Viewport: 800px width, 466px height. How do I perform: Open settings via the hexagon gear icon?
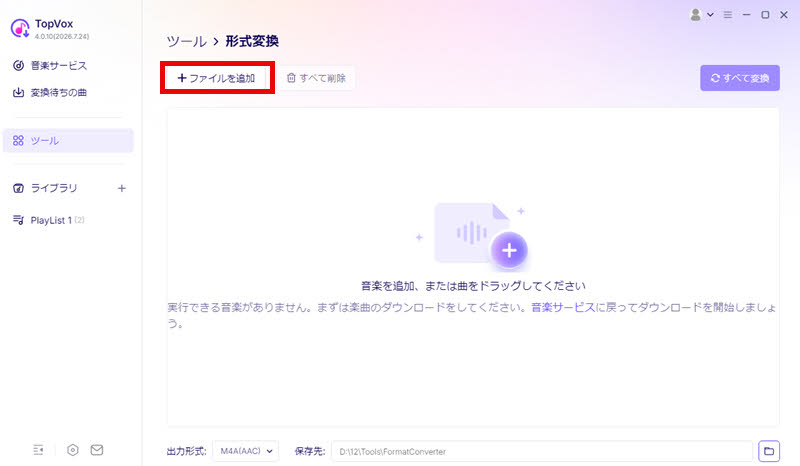point(73,450)
